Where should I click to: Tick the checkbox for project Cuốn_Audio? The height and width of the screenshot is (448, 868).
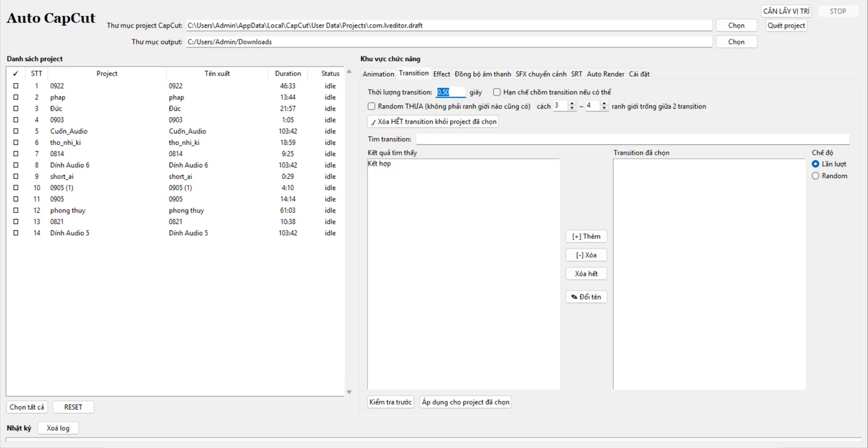[16, 131]
